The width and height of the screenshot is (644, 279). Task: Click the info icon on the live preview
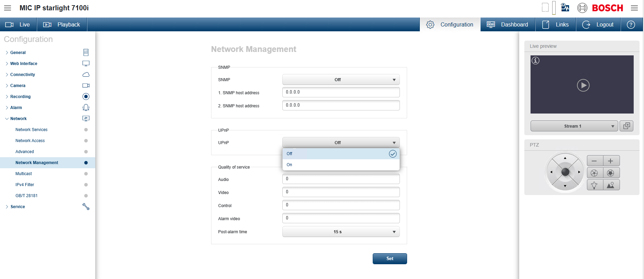pos(536,61)
